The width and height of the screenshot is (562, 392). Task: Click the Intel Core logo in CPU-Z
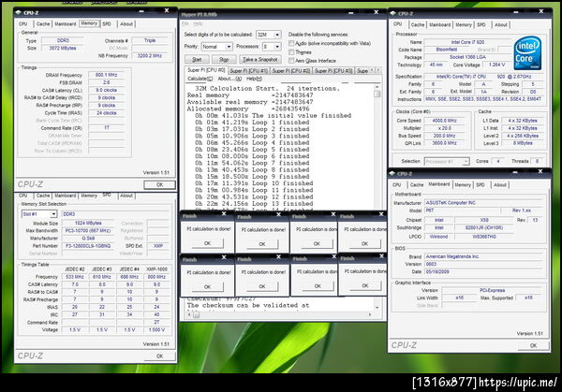(x=526, y=53)
